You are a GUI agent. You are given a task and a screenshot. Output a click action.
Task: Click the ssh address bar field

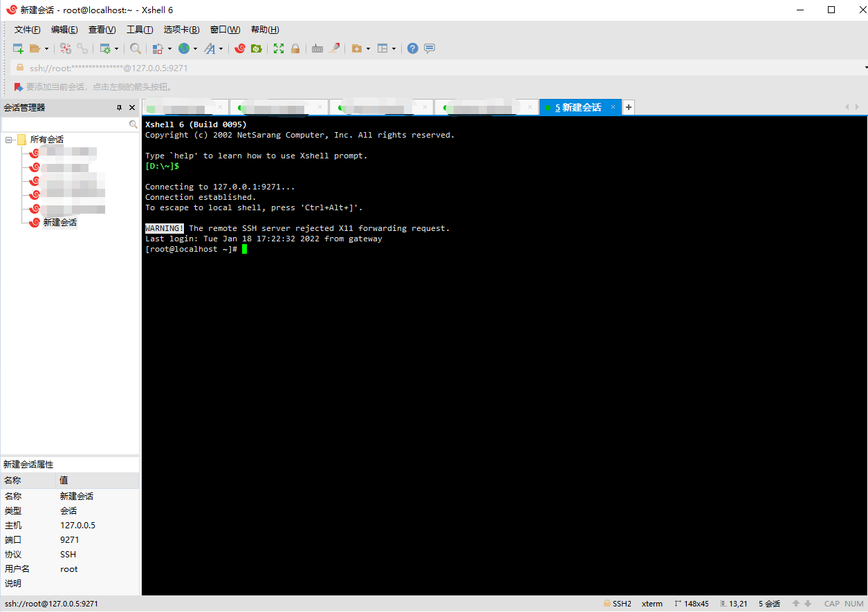(x=436, y=68)
